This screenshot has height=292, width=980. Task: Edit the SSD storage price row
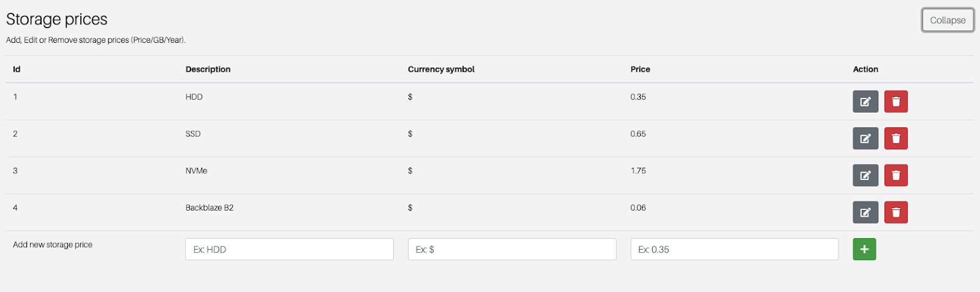865,138
